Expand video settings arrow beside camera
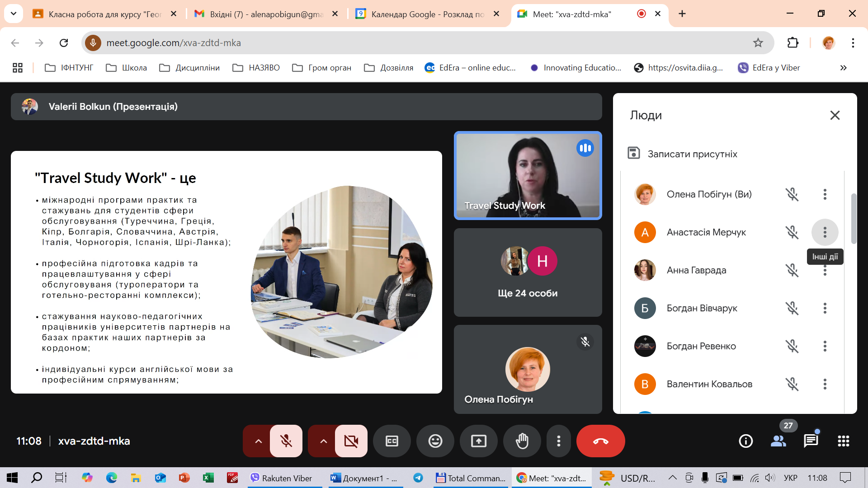Image resolution: width=868 pixels, height=488 pixels. [323, 441]
